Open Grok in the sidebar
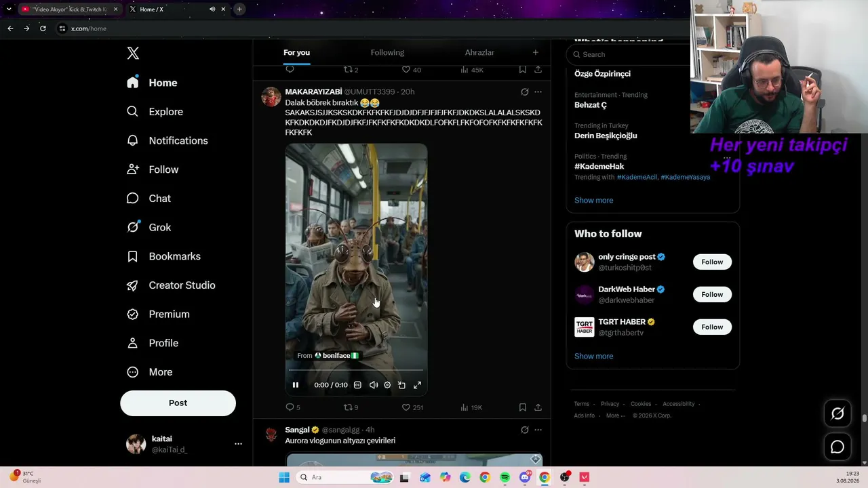This screenshot has width=868, height=488. tap(149, 228)
